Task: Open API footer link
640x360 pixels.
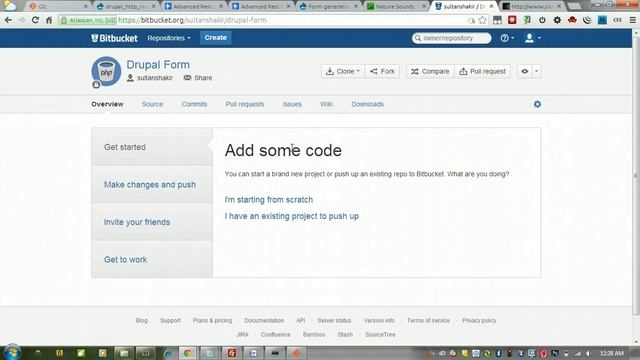Action: coord(301,320)
